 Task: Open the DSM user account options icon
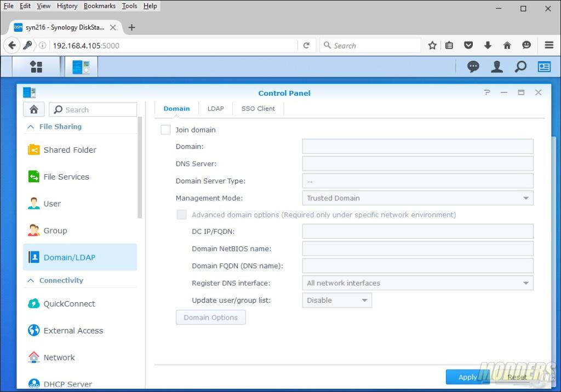tap(497, 67)
